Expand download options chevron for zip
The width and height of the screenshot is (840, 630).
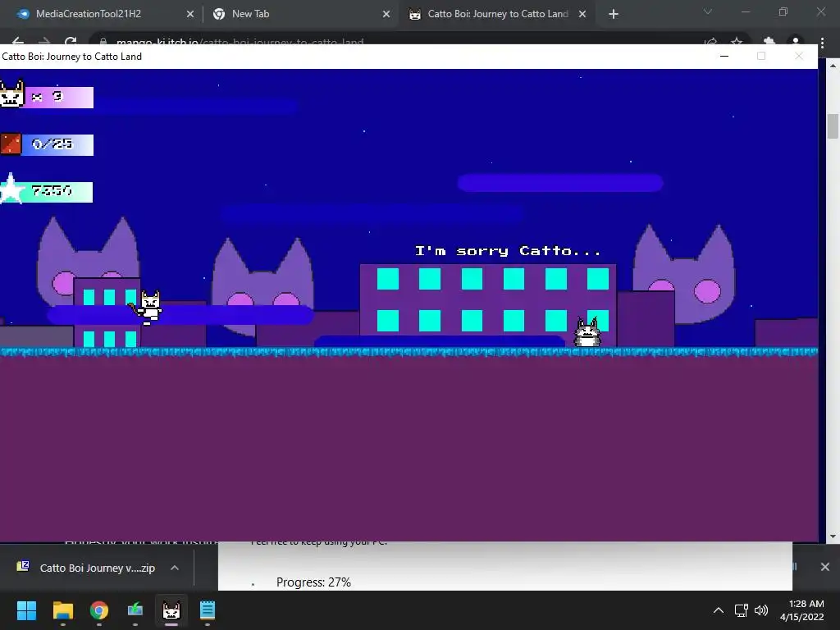175,568
